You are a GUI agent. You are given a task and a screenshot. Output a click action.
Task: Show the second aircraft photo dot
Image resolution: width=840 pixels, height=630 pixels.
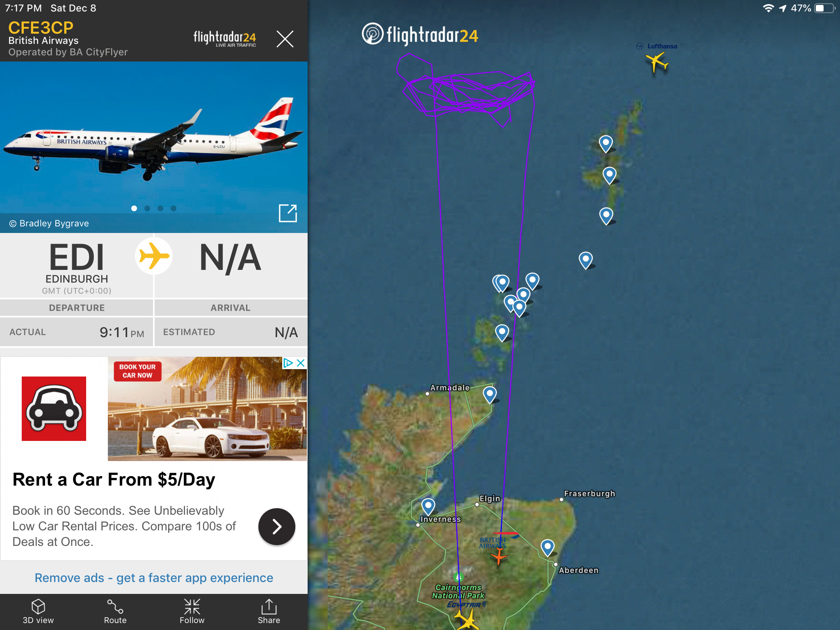coord(147,208)
